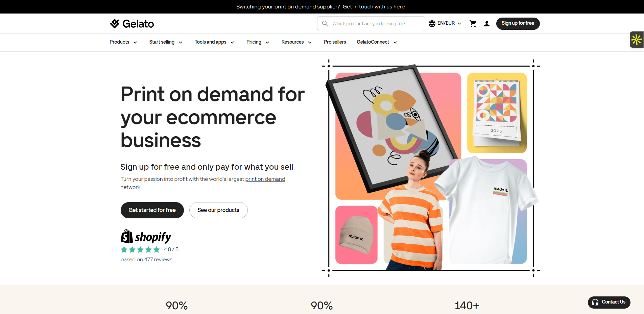The image size is (644, 314).
Task: Open the Resources menu
Action: 296,42
